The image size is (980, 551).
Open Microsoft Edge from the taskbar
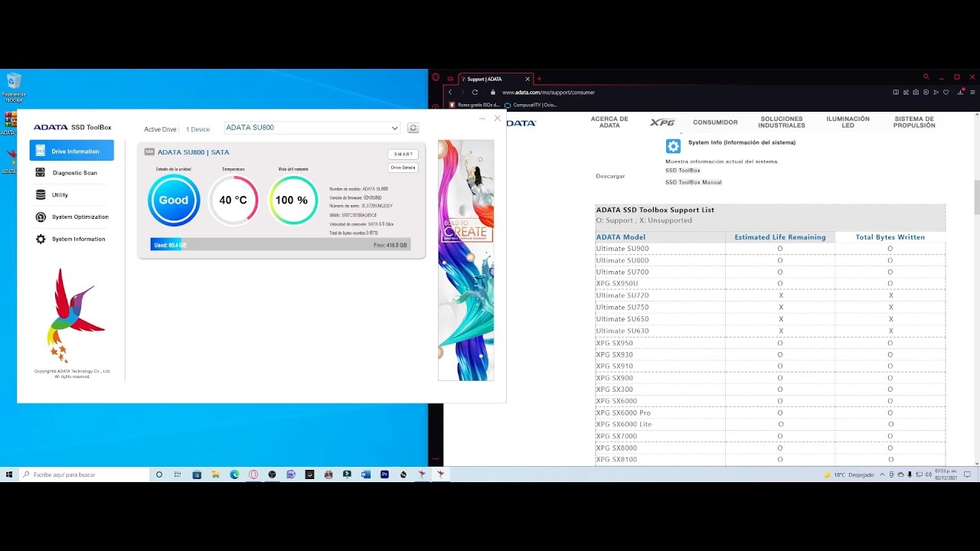(235, 474)
